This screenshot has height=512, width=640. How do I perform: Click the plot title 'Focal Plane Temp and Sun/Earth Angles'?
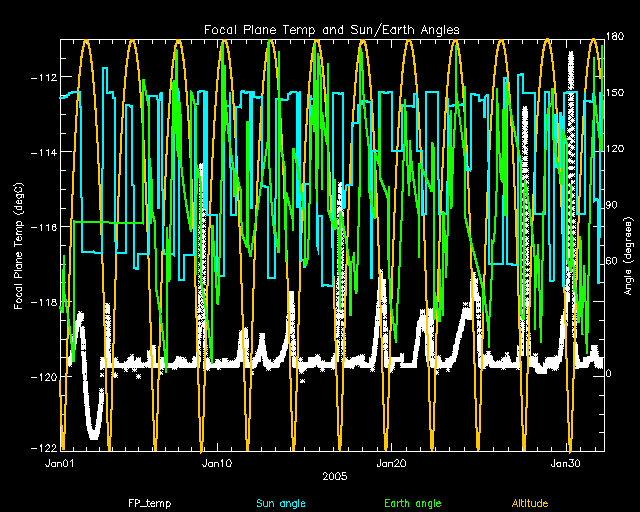point(332,30)
